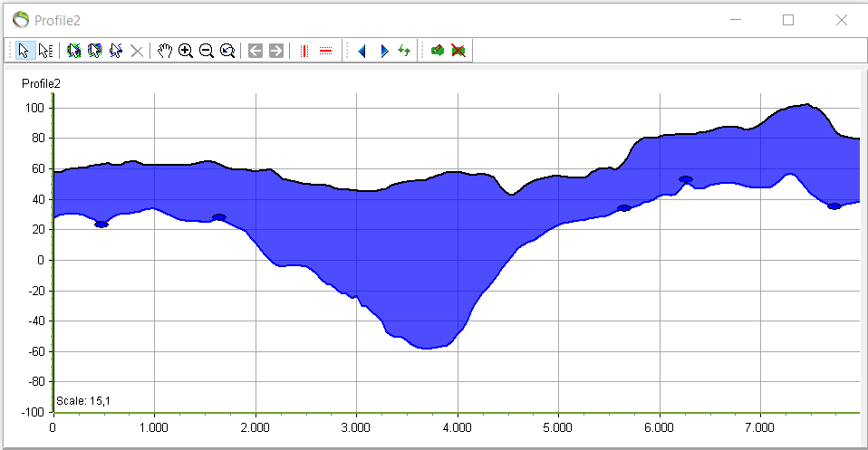Click the second select-object cursor icon
This screenshot has width=868, height=450.
pos(94,51)
